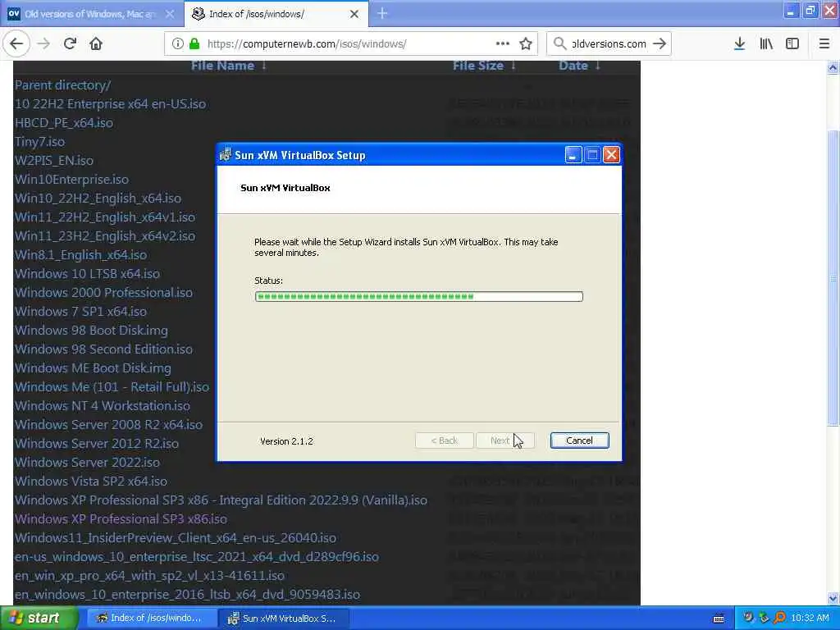This screenshot has width=840, height=630.
Task: Open Windows ME Boot Disk.img
Action: point(93,368)
